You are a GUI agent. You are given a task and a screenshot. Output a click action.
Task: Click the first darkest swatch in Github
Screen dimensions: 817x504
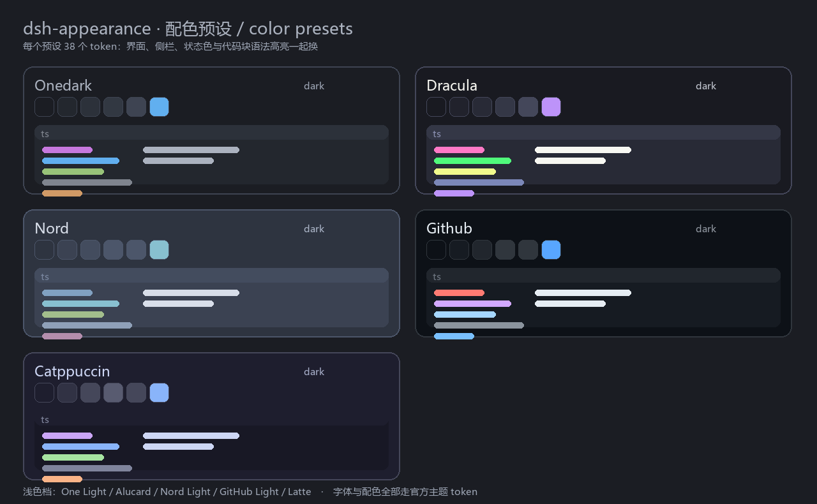click(x=436, y=250)
